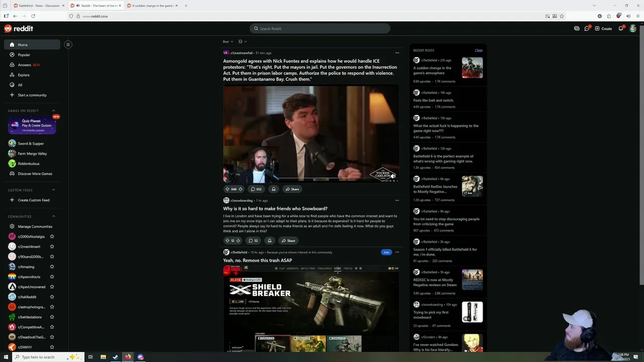Downvote the Asmongold LivestreamFail post
Viewport: 644px width, 362px height.
[x=240, y=189]
